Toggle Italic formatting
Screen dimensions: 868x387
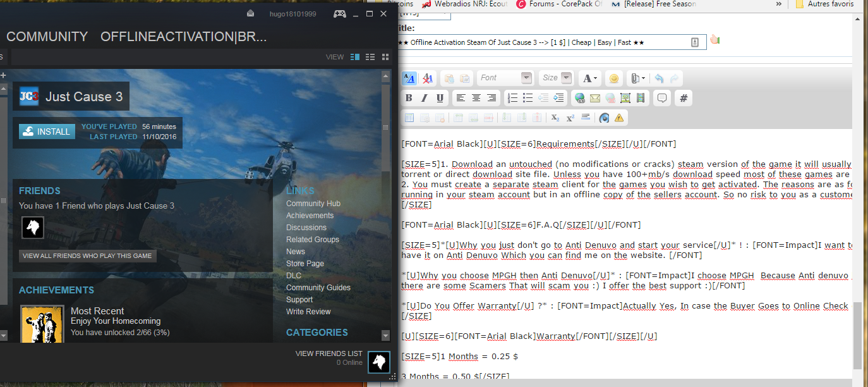tap(425, 98)
